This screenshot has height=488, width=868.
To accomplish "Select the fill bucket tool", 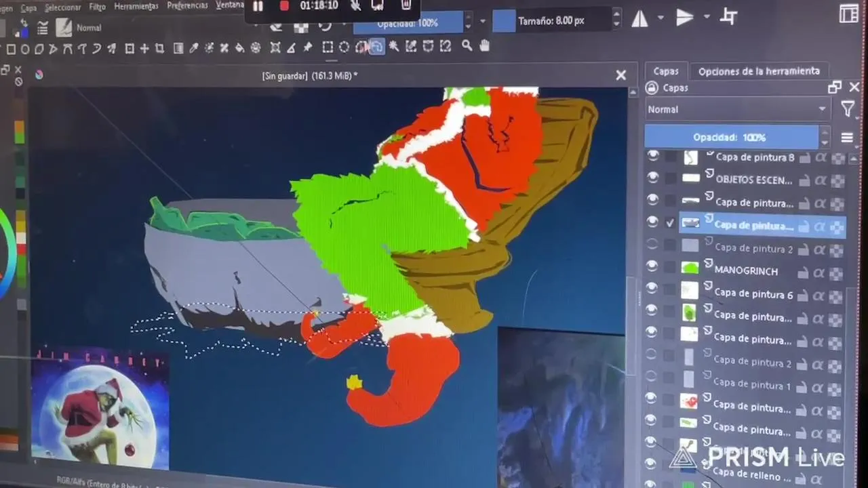I will [239, 47].
